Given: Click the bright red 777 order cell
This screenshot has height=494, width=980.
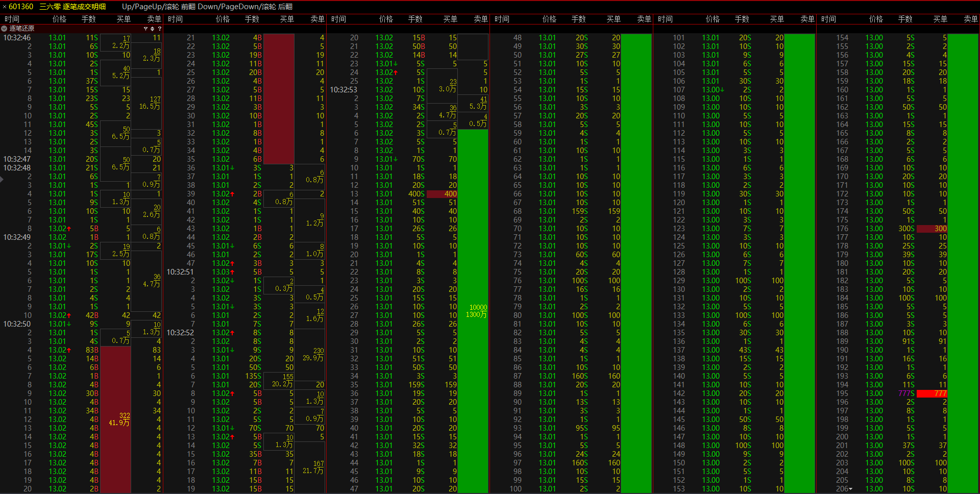Looking at the screenshot, I should coord(932,393).
